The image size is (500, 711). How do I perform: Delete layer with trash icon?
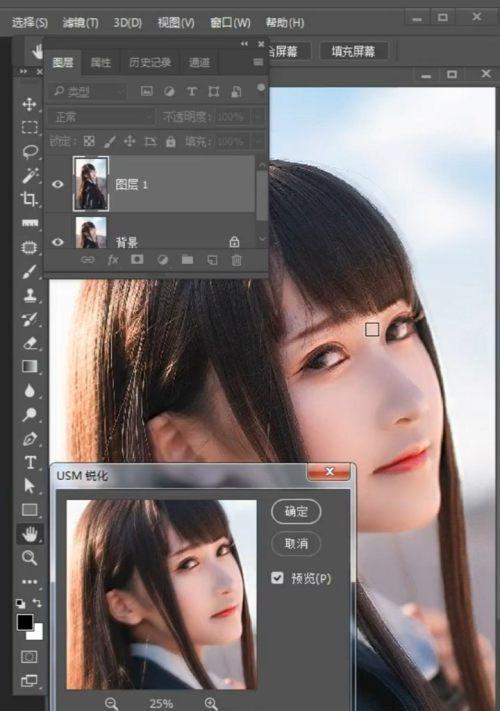coord(236,260)
